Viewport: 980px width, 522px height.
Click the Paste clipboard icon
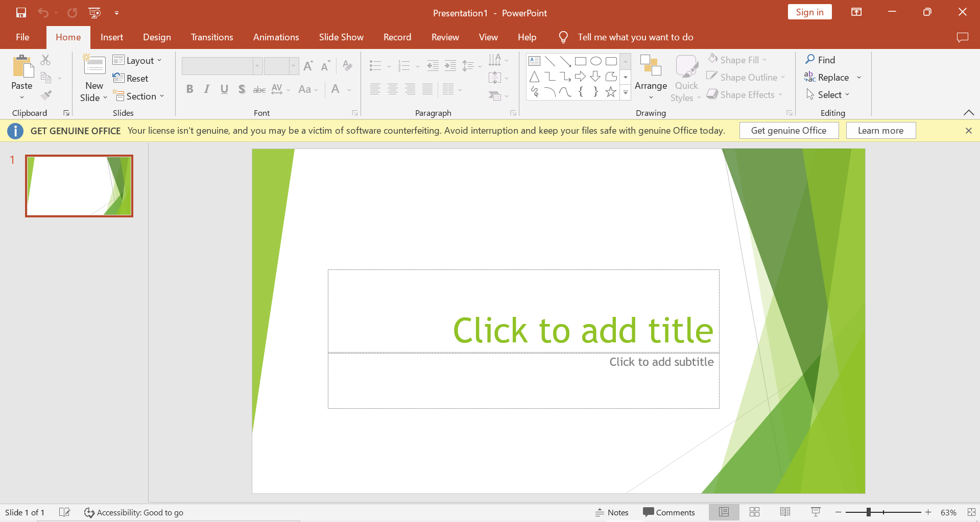point(22,66)
